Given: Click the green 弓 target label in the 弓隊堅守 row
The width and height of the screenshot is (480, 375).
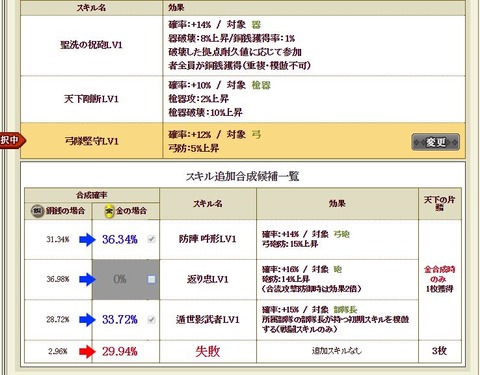Looking at the screenshot, I should pyautogui.click(x=256, y=134).
